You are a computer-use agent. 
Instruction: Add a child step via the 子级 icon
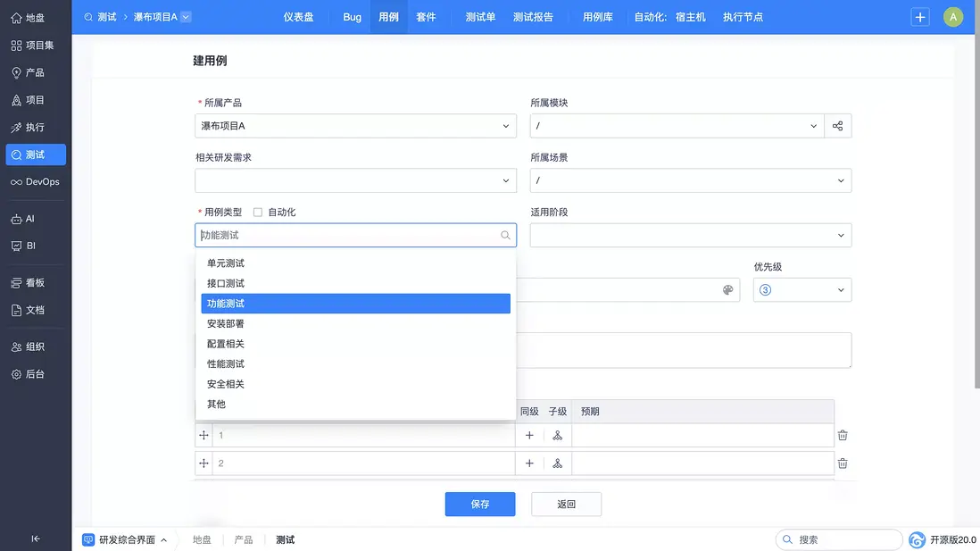(x=556, y=435)
